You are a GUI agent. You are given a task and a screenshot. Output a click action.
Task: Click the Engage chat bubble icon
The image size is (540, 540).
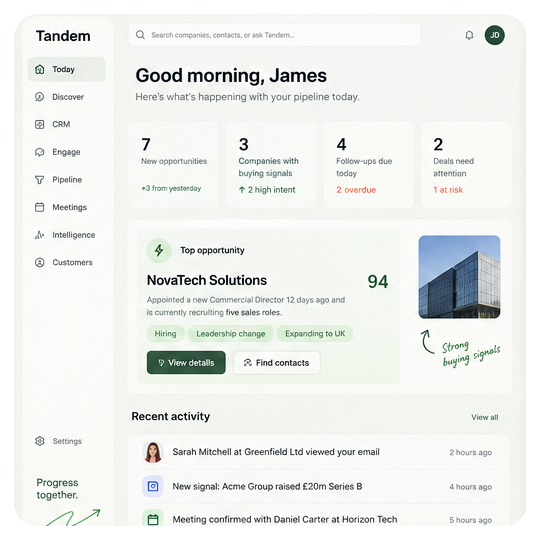coord(40,152)
